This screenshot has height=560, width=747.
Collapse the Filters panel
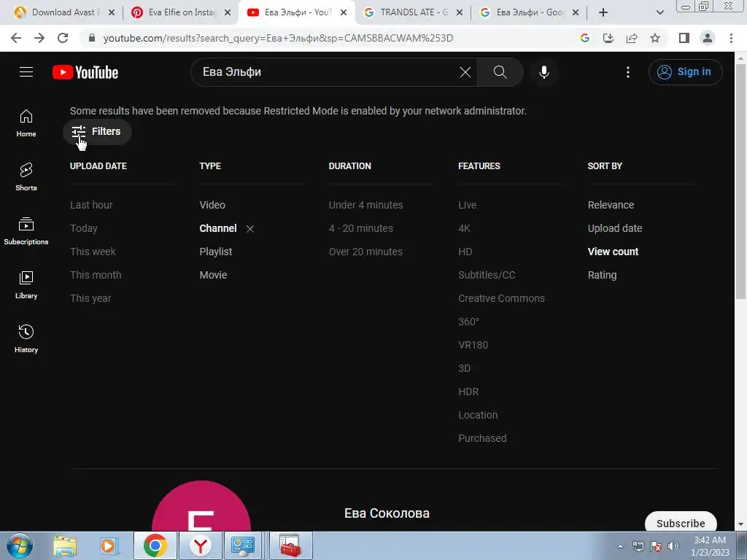click(x=97, y=131)
